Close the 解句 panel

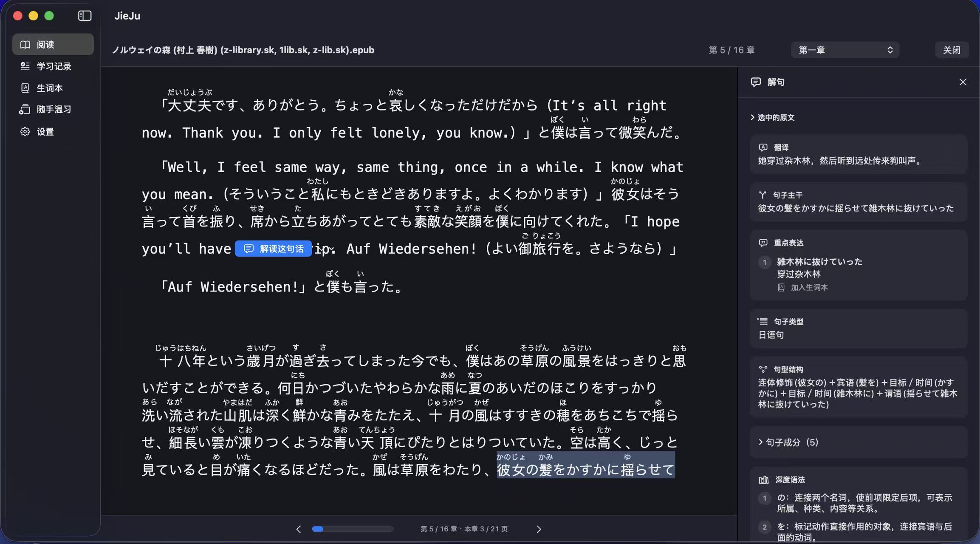[x=963, y=82]
